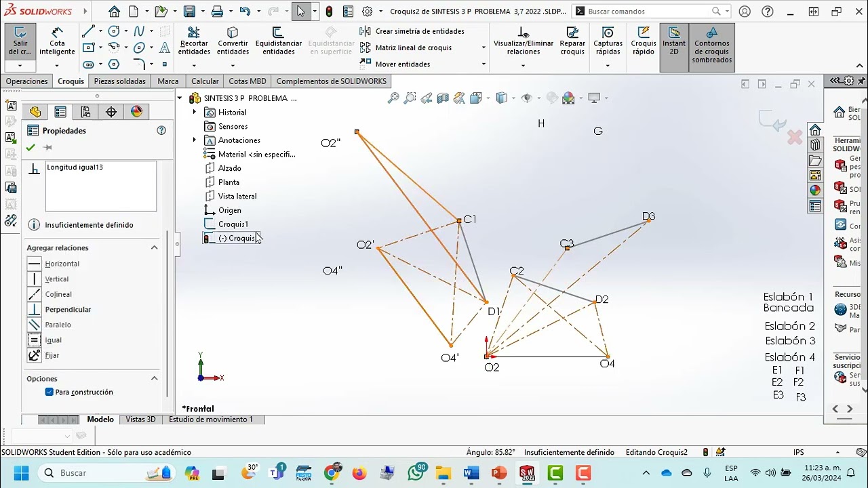Select Cota inteligente dimension tool
Viewport: 868px width, 488px height.
(x=57, y=41)
